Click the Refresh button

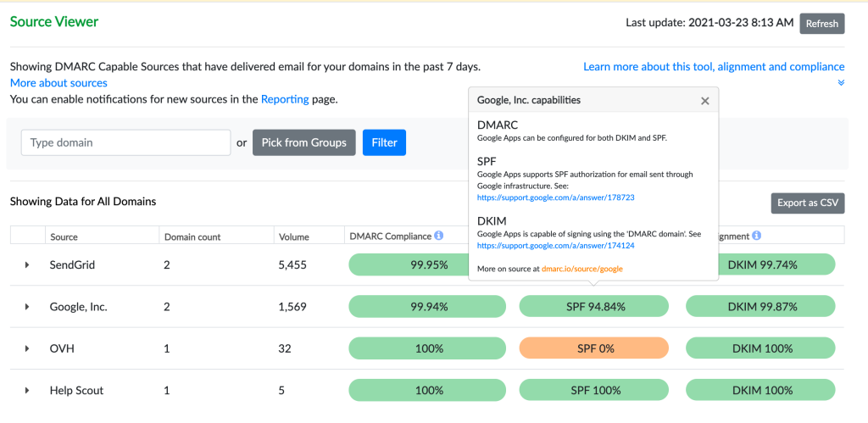coord(822,24)
